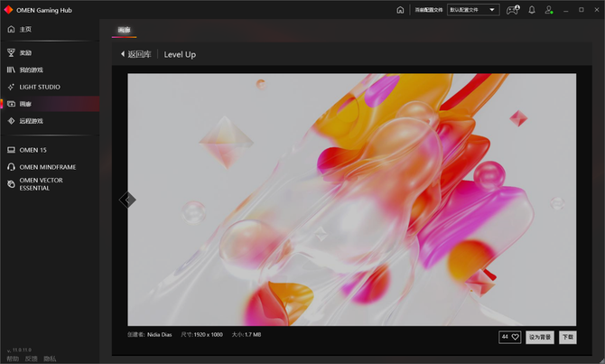This screenshot has width=605, height=364.
Task: Minimize the OMEN Gaming Hub window
Action: 565,10
